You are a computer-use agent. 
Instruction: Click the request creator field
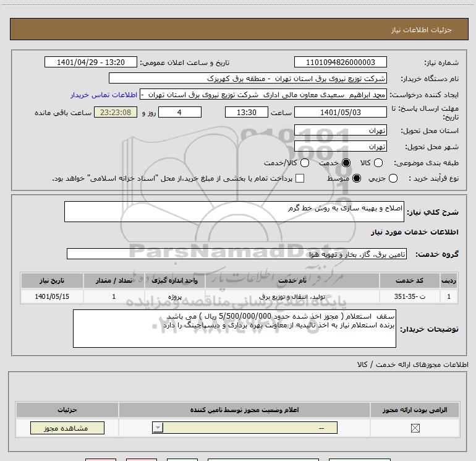point(263,95)
